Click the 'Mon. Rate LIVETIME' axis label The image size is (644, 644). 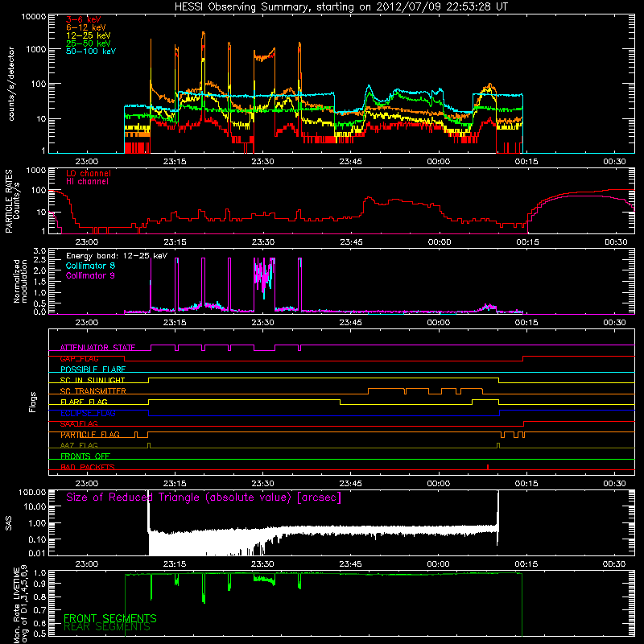(x=16, y=605)
